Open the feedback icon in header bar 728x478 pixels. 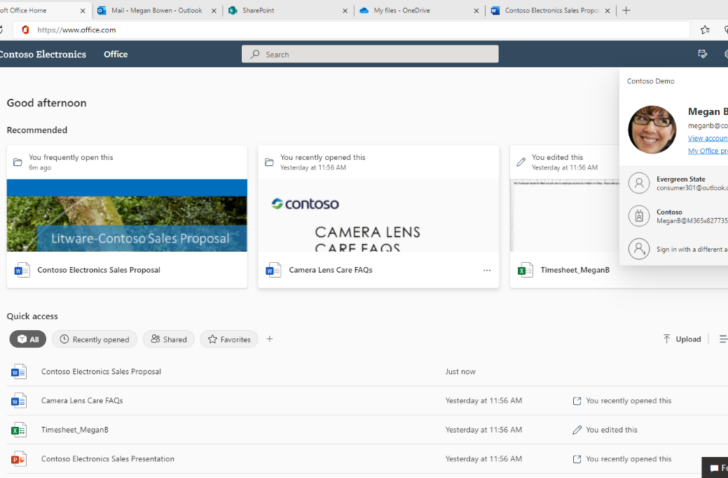point(702,54)
